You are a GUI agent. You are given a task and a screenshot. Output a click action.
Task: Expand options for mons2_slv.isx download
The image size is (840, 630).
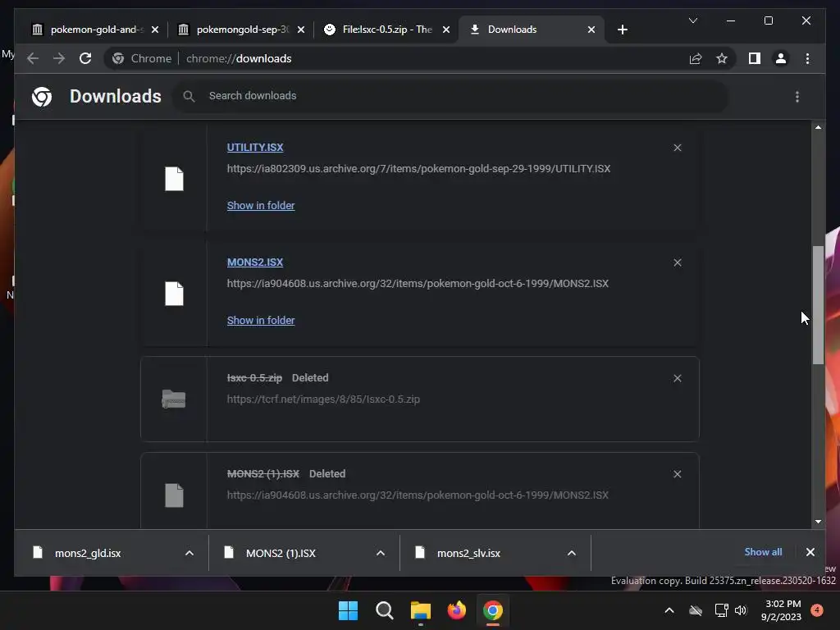coord(572,553)
